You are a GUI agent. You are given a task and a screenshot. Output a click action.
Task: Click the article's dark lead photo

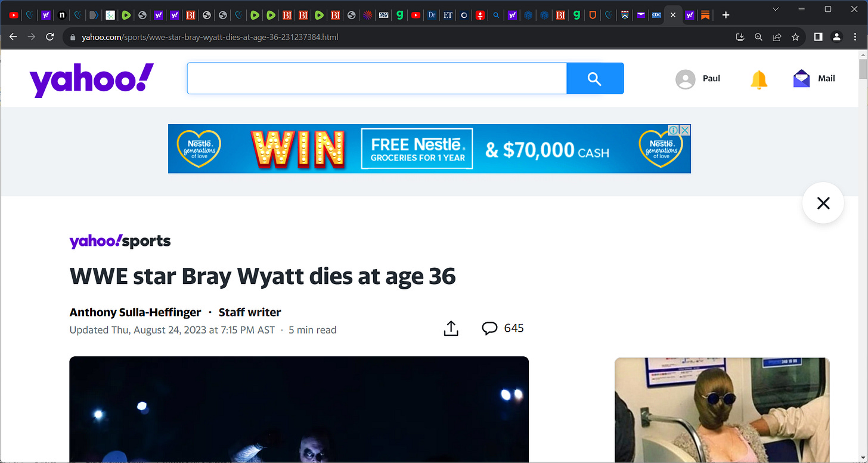point(299,409)
